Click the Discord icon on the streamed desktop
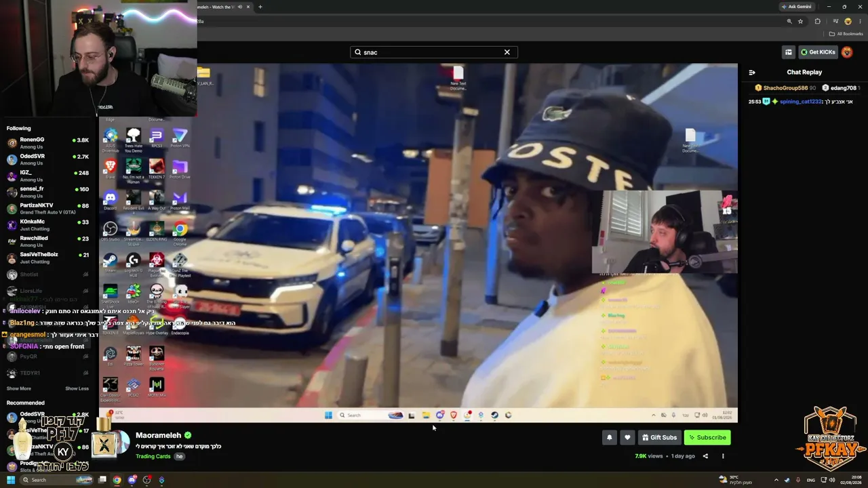868x488 pixels. (x=110, y=199)
